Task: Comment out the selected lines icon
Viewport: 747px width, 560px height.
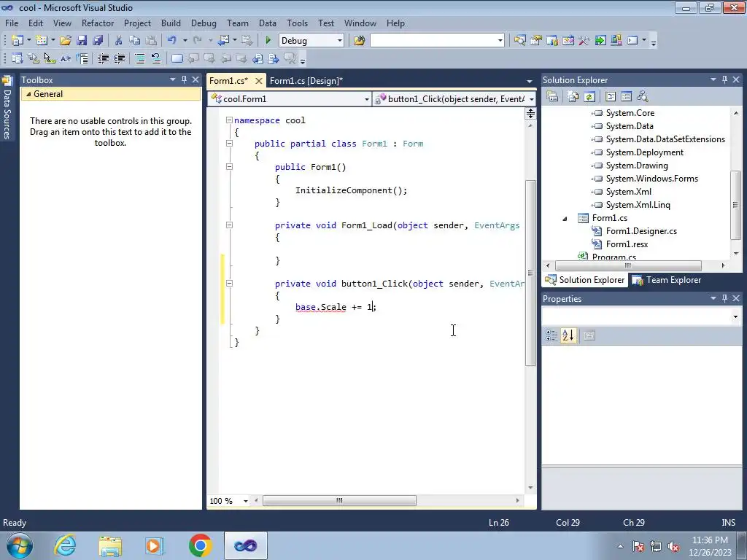Action: click(140, 58)
